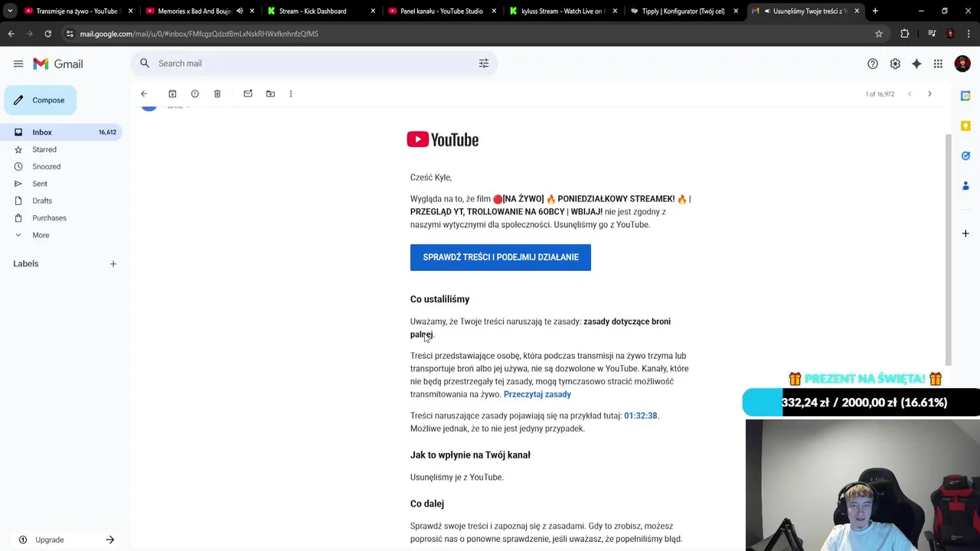Switch to kyluss Stream Watch Live tab

pyautogui.click(x=563, y=11)
